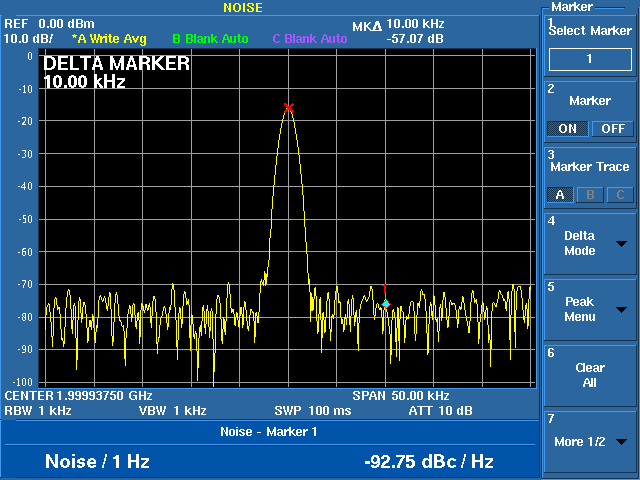Click the SPAN 50.00 kHz readout
This screenshot has width=640, height=480.
(x=401, y=396)
